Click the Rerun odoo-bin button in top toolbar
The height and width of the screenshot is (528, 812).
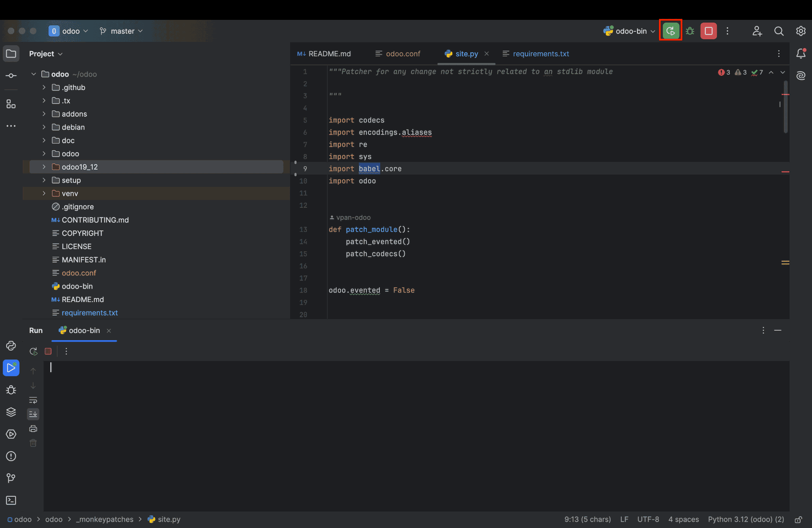coord(670,31)
